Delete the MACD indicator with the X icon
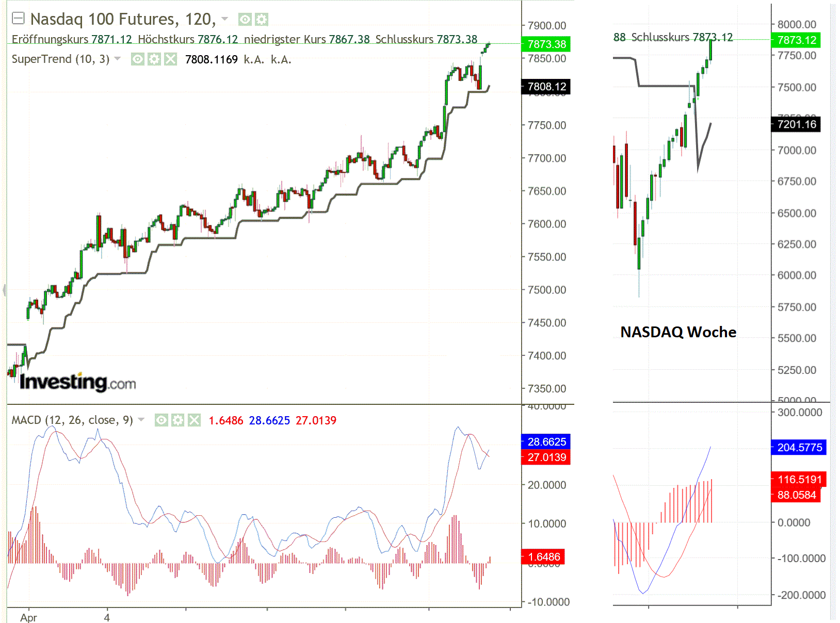The height and width of the screenshot is (623, 840). click(x=194, y=420)
